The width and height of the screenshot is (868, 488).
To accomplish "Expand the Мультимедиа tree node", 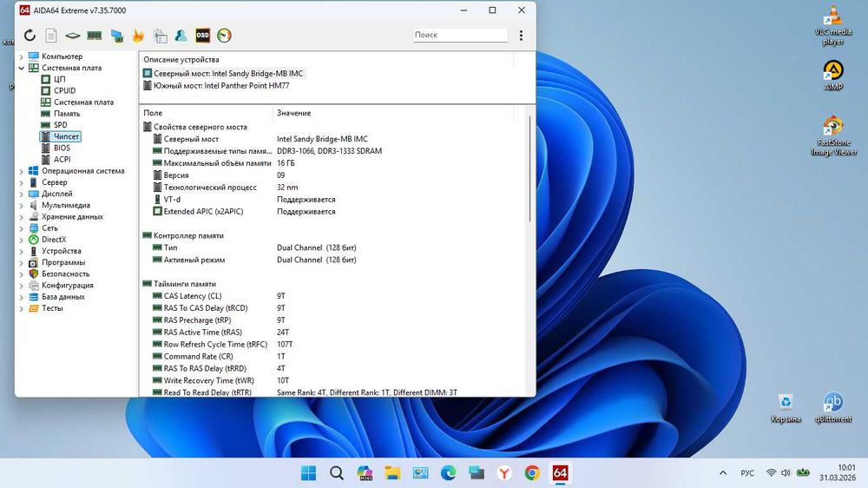I will pos(21,206).
